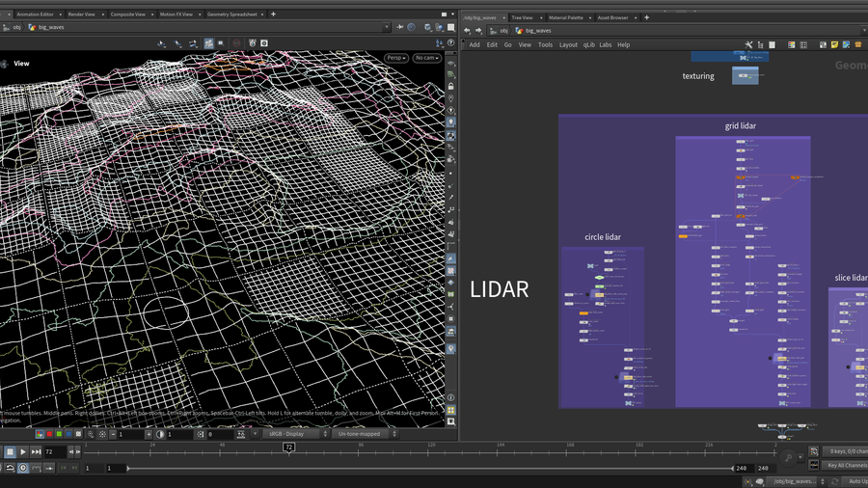Open the Persp viewport dropdown
The height and width of the screenshot is (488, 868).
pos(396,58)
